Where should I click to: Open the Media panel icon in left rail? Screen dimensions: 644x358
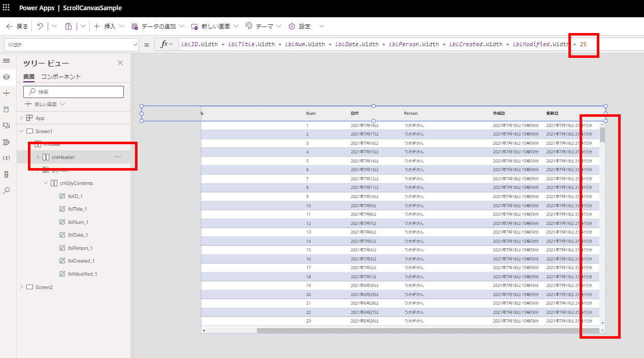click(x=7, y=125)
